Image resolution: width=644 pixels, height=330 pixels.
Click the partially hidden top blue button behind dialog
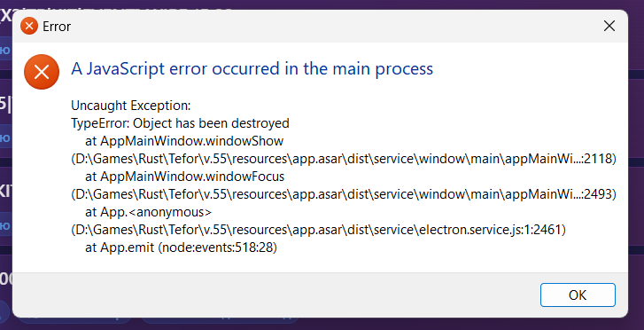[5, 50]
